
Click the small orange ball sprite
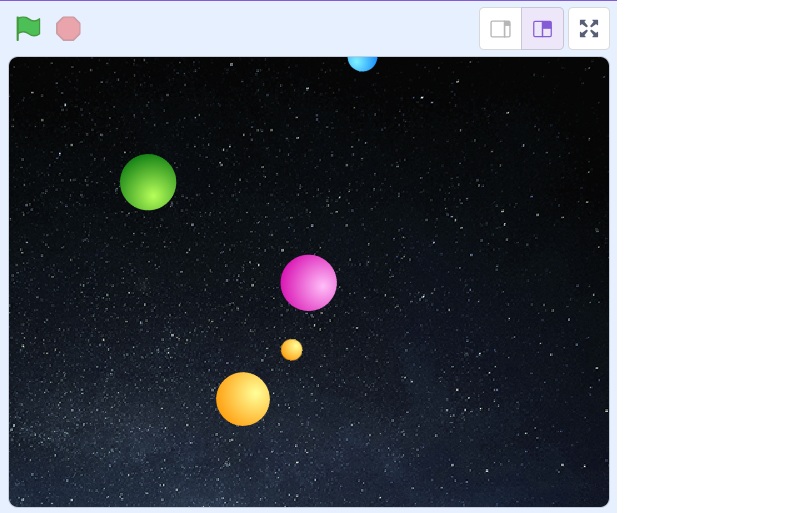(x=291, y=350)
